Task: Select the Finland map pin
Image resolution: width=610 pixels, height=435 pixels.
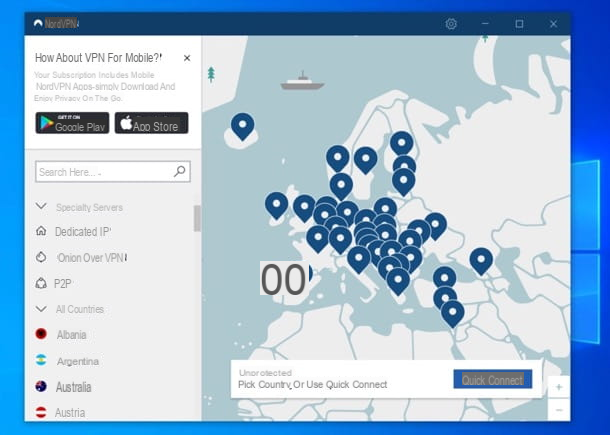Action: [402, 145]
